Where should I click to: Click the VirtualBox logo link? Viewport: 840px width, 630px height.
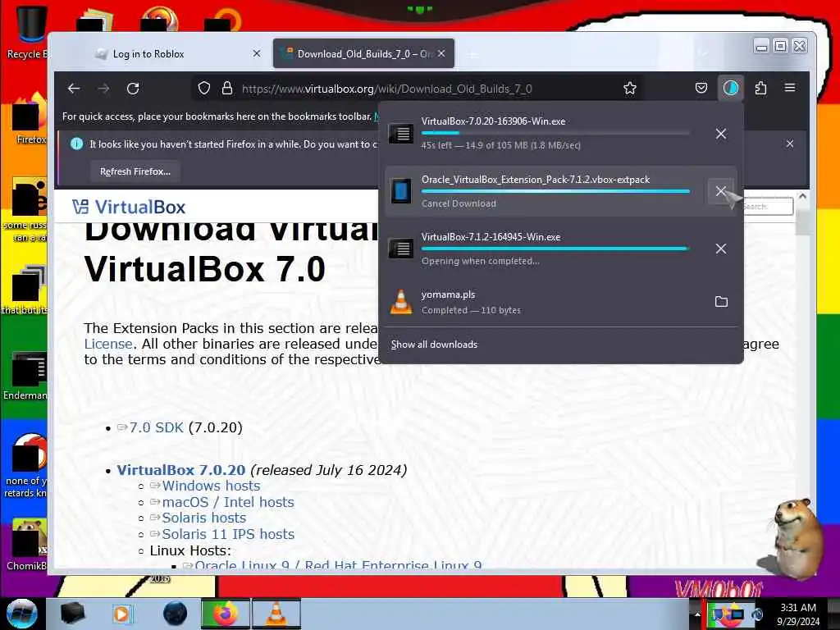[129, 207]
